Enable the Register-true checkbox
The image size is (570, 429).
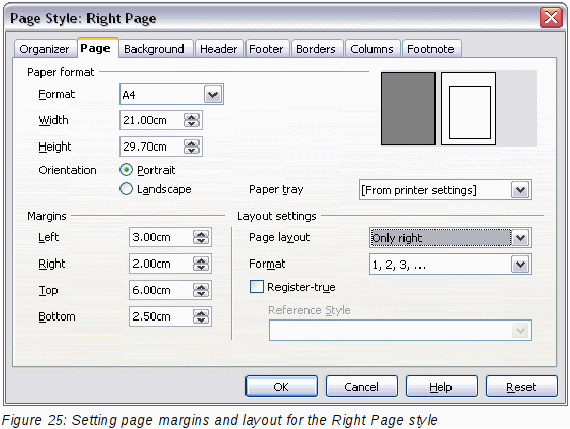point(257,286)
